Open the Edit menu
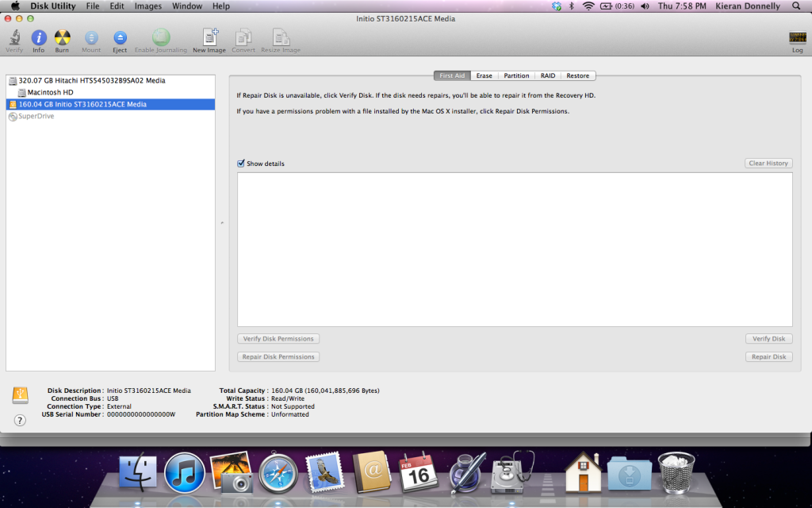 [117, 6]
